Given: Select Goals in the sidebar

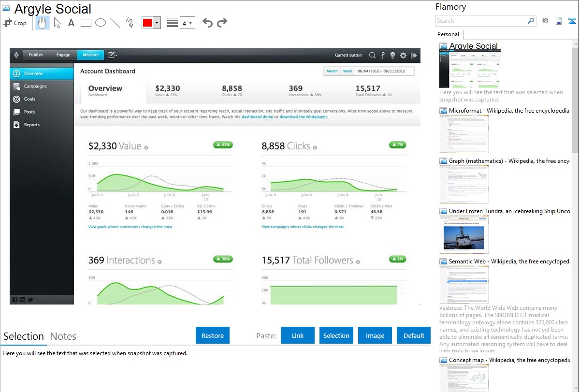Looking at the screenshot, I should point(42,99).
